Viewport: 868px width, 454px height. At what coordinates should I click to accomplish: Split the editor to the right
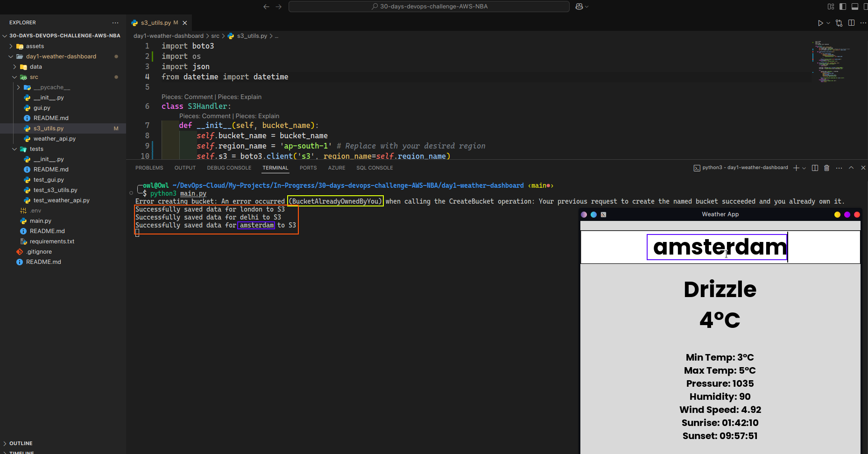tap(851, 23)
